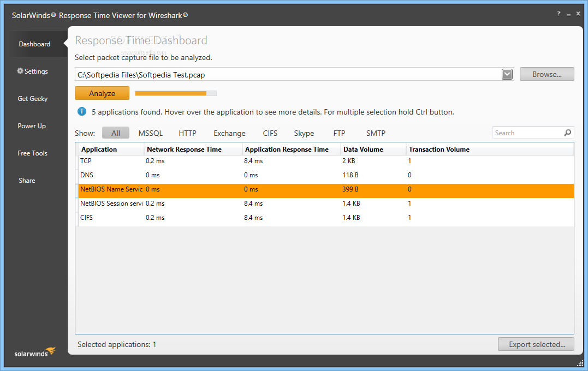Click the 2 KB data volume cell

click(x=349, y=161)
